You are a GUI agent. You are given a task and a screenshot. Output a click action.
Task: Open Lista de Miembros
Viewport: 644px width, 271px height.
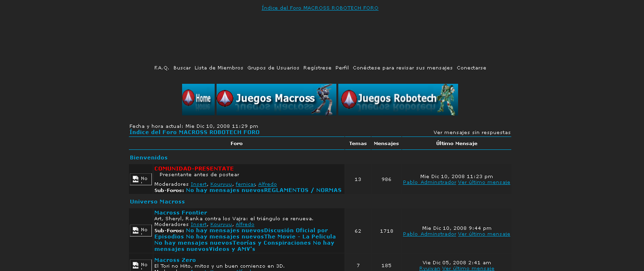(219, 68)
